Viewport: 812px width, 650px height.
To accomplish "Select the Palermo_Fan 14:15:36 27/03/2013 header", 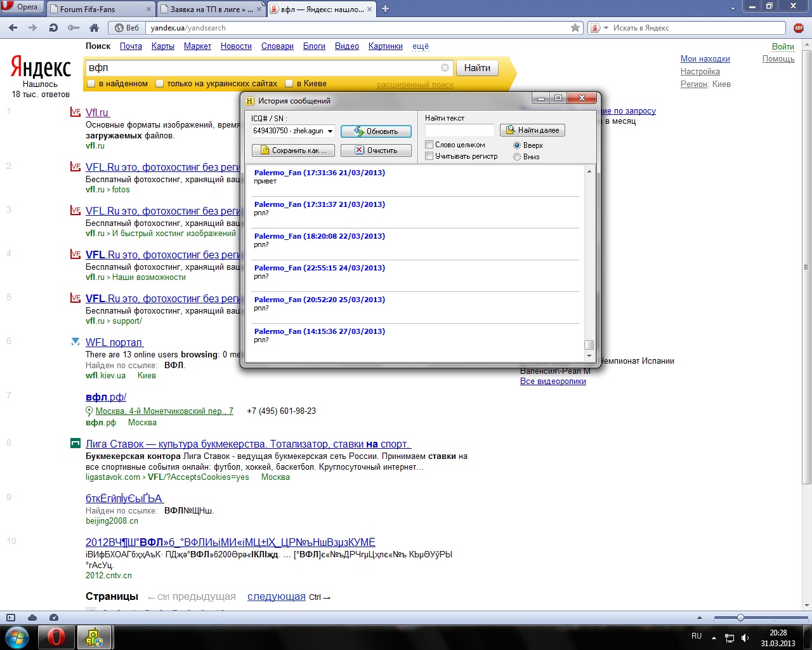I will click(319, 331).
